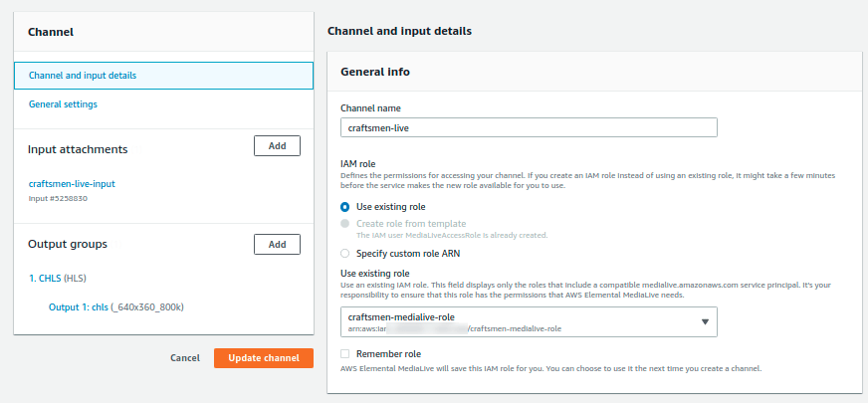This screenshot has height=403, width=868.
Task: Click the Input attachments section heading
Action: pos(78,149)
